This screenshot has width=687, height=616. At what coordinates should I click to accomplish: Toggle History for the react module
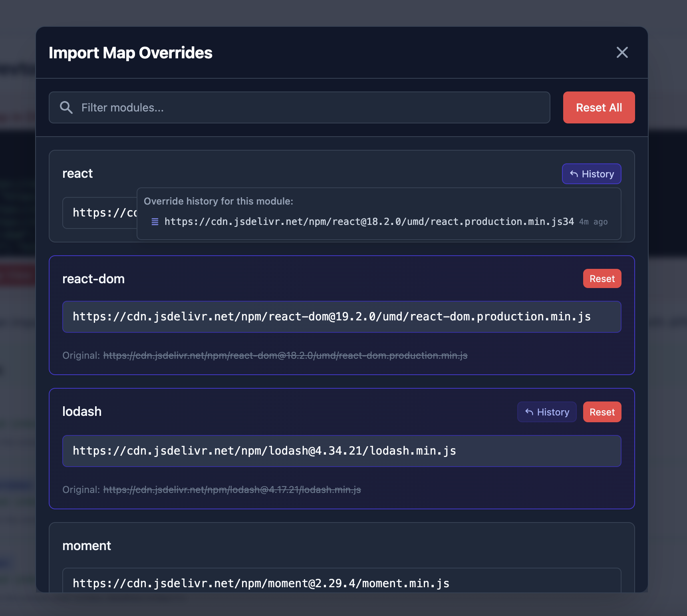point(592,174)
